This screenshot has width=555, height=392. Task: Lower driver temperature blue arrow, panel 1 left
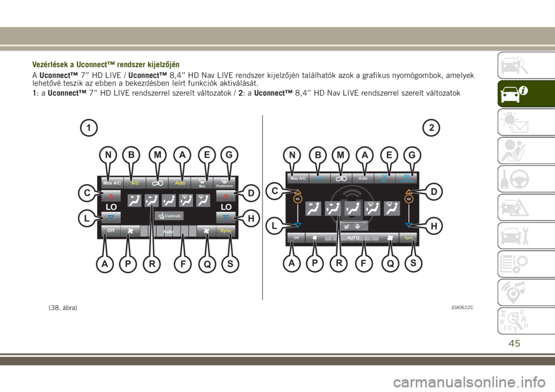111,217
